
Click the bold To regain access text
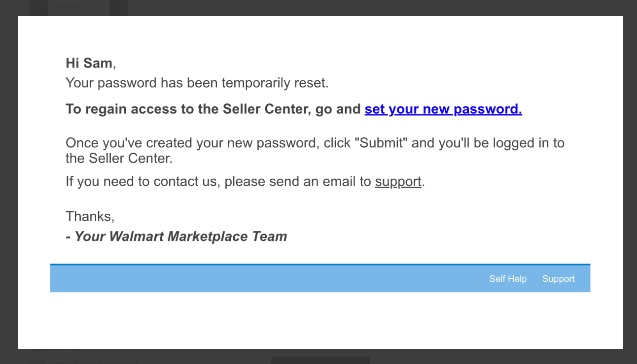[x=213, y=109]
